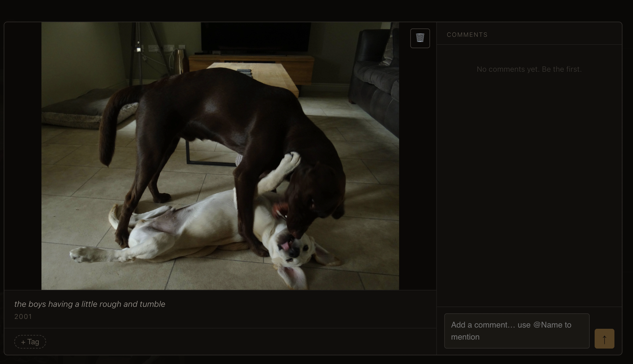633x364 pixels.
Task: Click the caption 'the boys having a little rough and tumble'
Action: coord(89,304)
